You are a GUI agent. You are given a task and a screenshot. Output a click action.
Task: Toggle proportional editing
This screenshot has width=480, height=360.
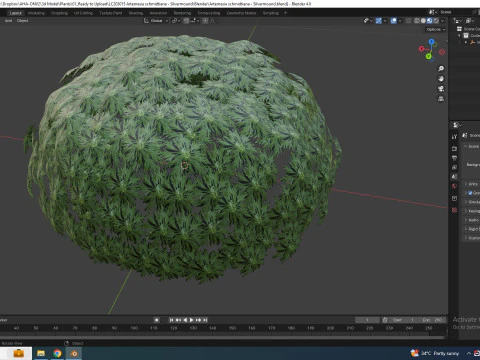(205, 21)
